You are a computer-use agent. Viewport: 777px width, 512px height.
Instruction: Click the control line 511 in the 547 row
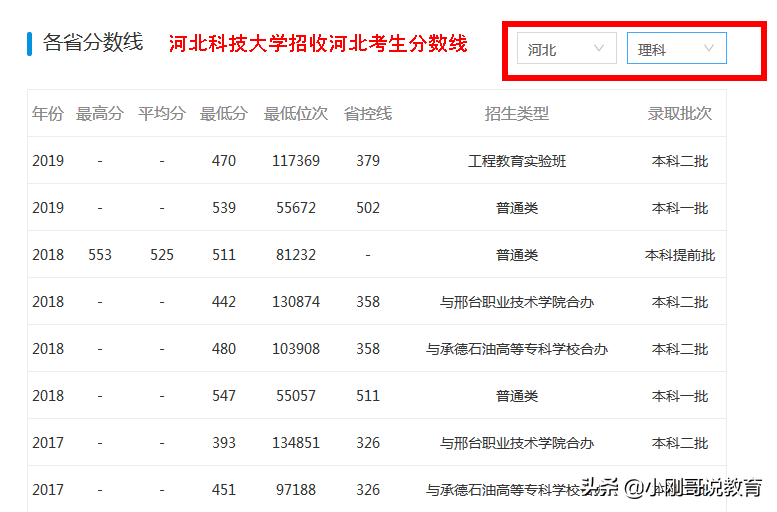tap(368, 396)
